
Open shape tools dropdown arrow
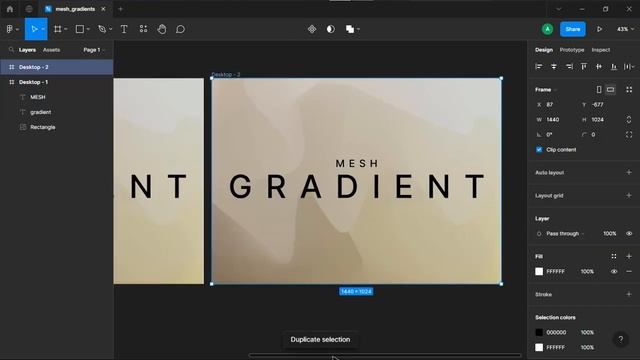[88, 29]
